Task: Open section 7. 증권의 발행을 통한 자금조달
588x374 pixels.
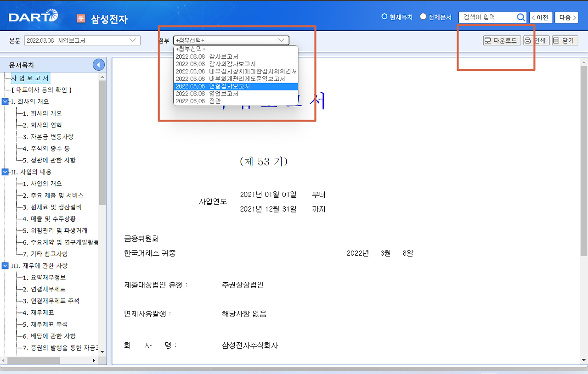Action: click(60, 348)
